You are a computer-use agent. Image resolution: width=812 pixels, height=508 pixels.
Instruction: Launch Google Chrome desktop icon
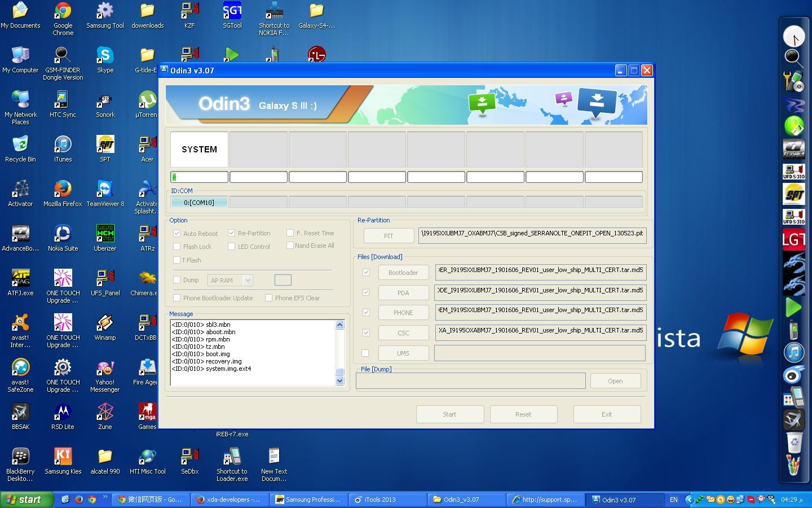pos(63,19)
